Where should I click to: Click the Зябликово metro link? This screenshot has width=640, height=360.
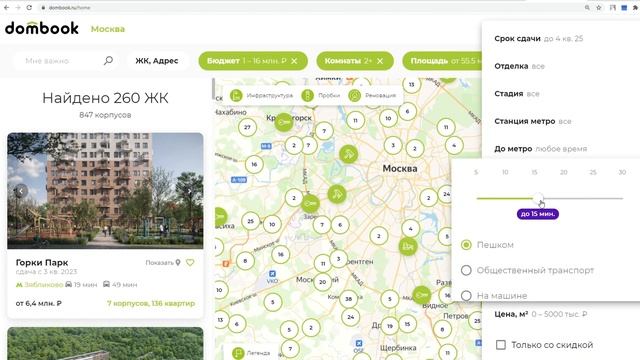coord(40,284)
